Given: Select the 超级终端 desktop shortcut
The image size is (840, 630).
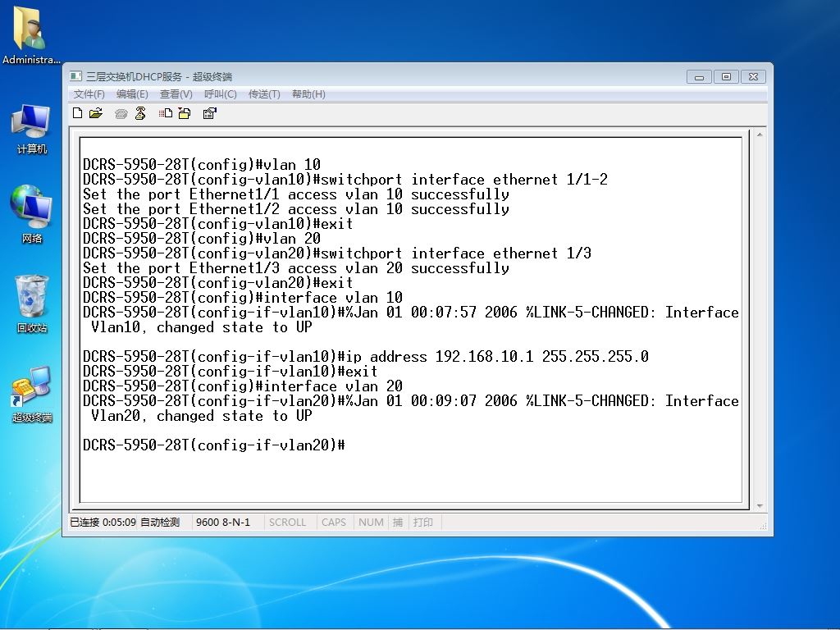Looking at the screenshot, I should (x=32, y=395).
